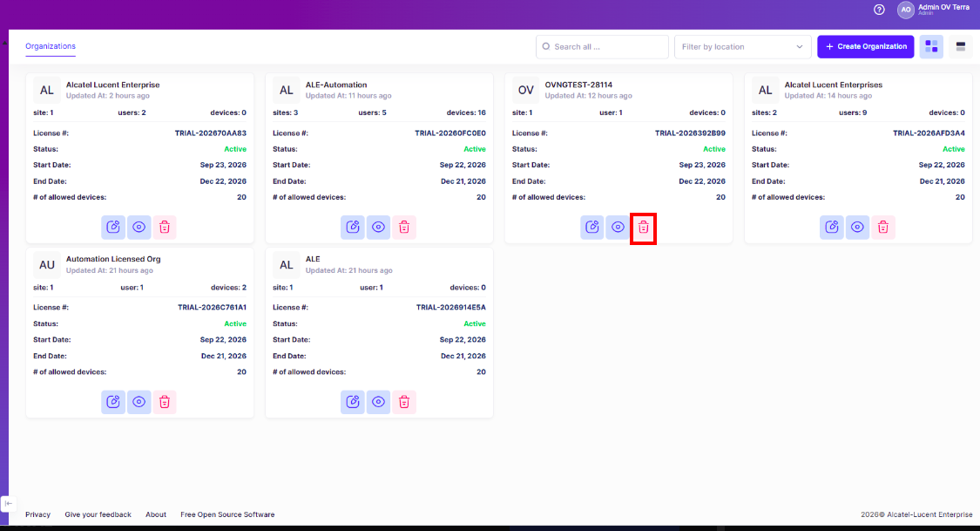Edit the Automation Licensed Org card

coord(113,402)
